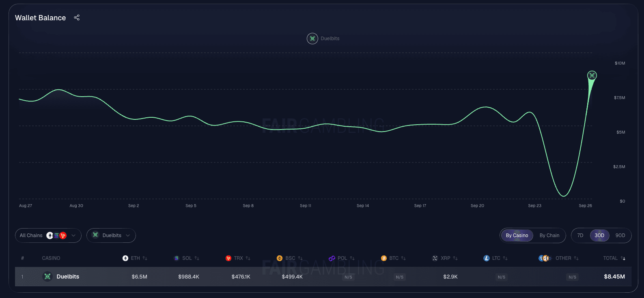Click the LTC coin icon in header
Screen dimensions: 644x298
tap(487, 258)
